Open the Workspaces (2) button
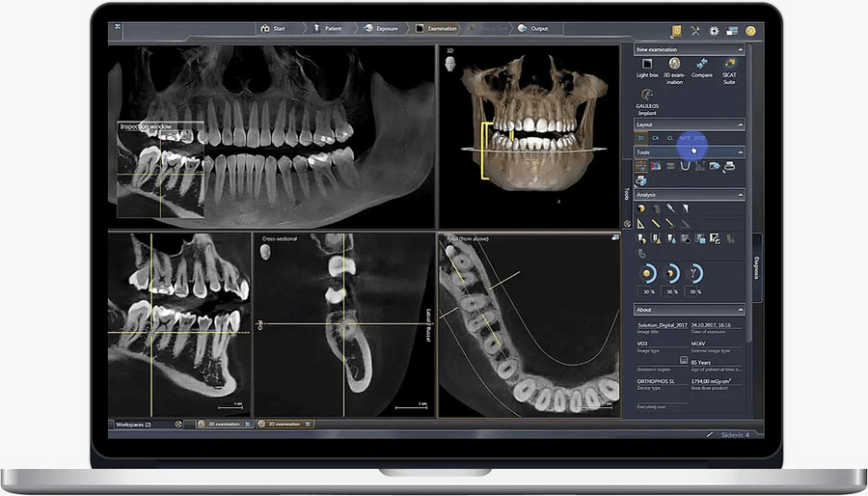The width and height of the screenshot is (868, 496). [133, 424]
